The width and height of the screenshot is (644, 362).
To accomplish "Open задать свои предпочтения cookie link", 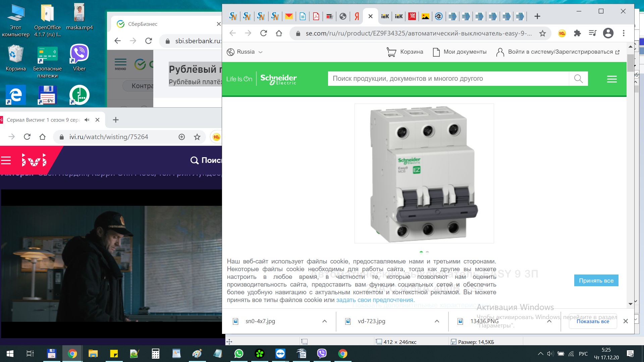I will click(375, 300).
